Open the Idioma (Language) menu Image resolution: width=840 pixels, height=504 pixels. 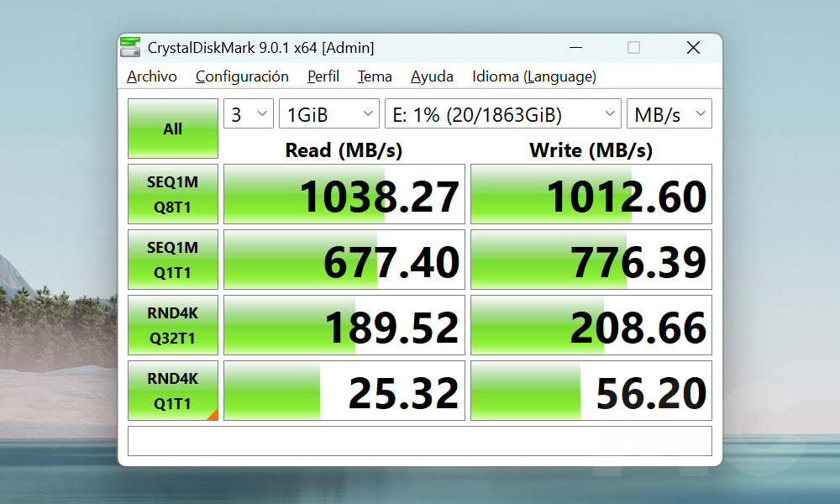click(534, 76)
